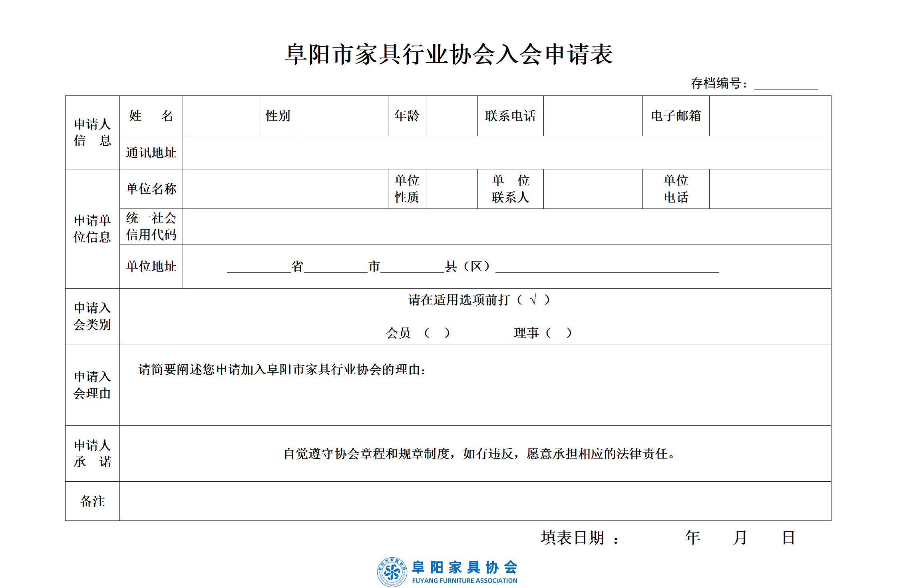897x588 pixels.
Task: Click the 月 date marker
Action: click(x=740, y=538)
